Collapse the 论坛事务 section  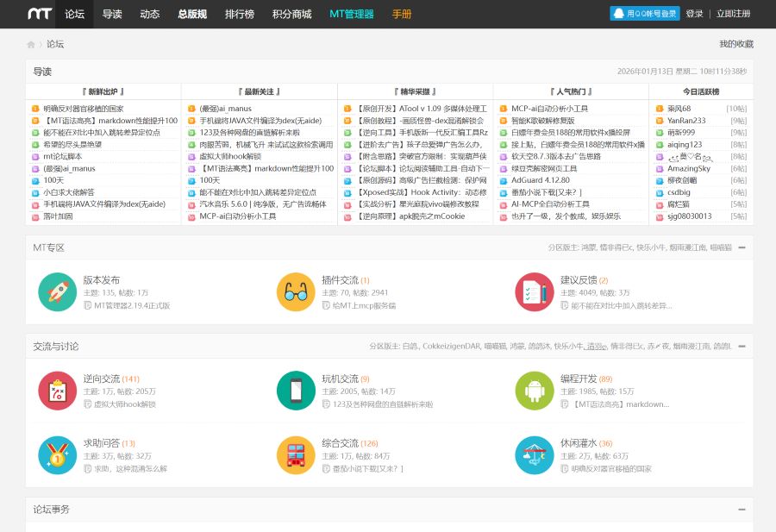tap(742, 510)
